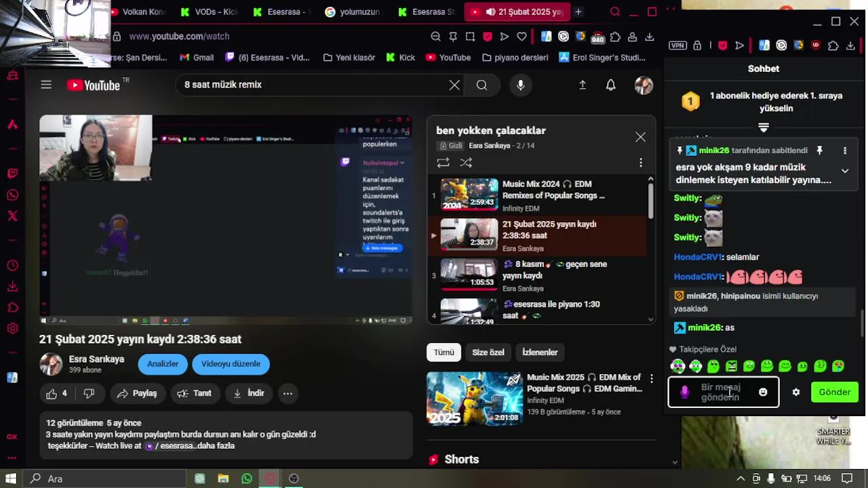868x488 pixels.
Task: Open Erol Singer's Studio bookmark
Action: point(602,58)
